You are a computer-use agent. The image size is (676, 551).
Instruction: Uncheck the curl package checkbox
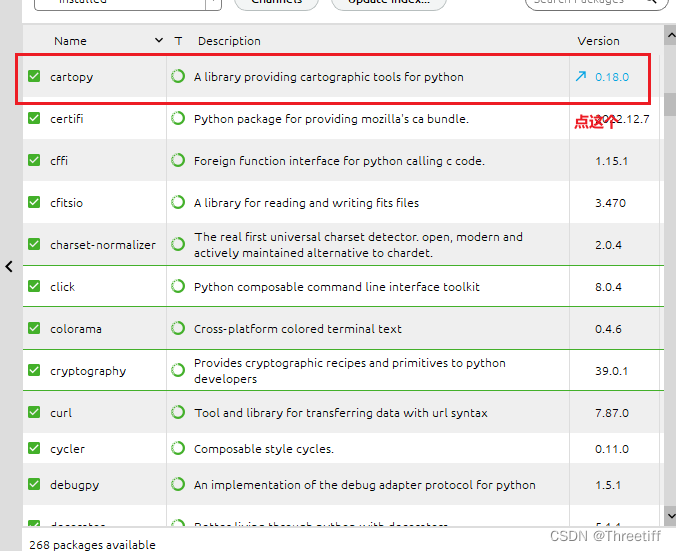(34, 412)
